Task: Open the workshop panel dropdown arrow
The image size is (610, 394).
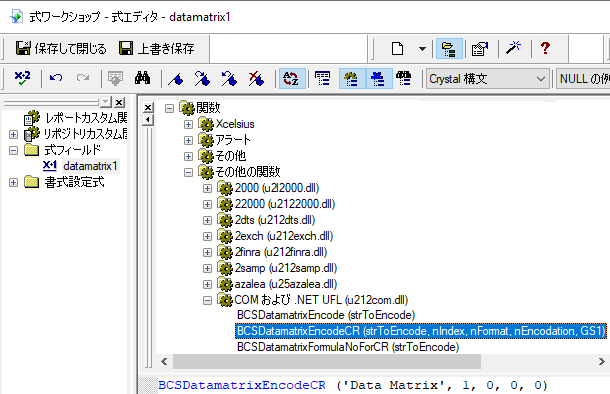Action: tap(105, 102)
